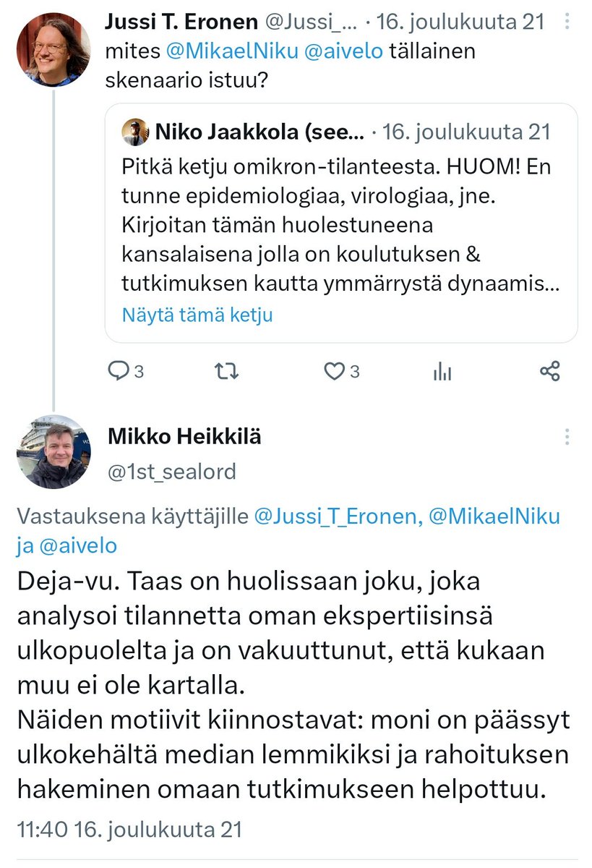Viewport: 592px width, 868px height.
Task: Click the reply icon on Jussi's tweet
Action: 118,371
